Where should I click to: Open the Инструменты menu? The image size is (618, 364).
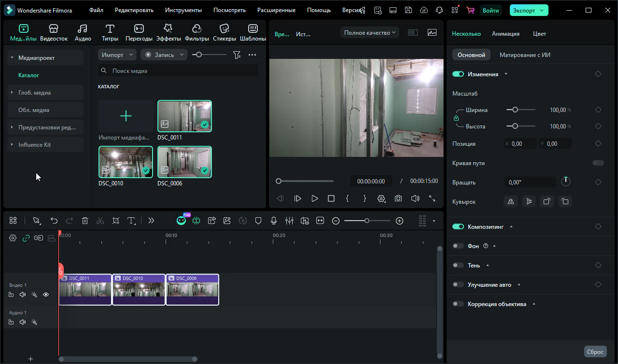[183, 10]
